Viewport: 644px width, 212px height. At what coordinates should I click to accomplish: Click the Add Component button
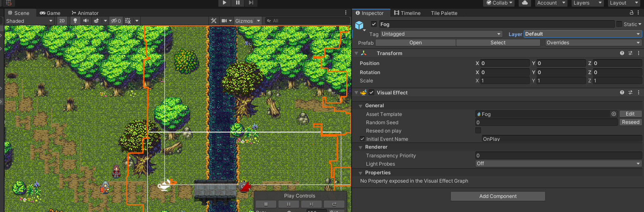[x=498, y=196]
